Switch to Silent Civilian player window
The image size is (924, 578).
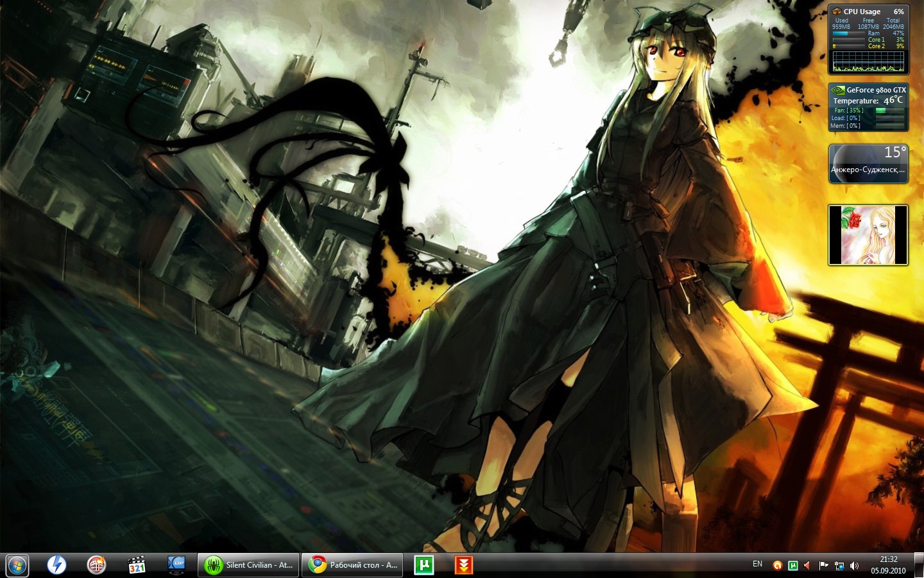click(x=248, y=565)
